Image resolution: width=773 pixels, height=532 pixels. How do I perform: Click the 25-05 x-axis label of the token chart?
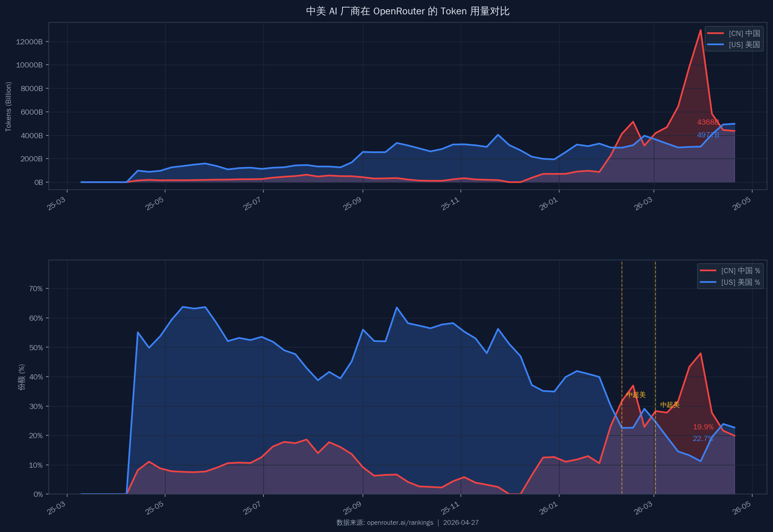pos(154,204)
